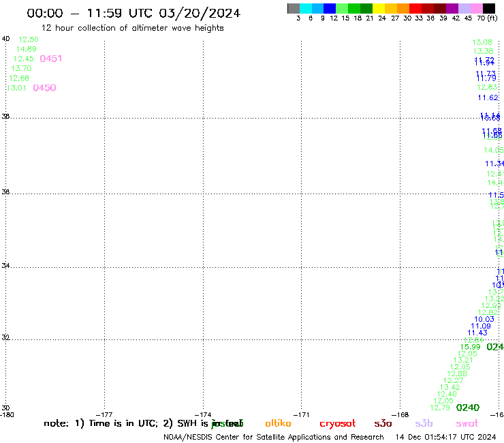Select the wave height value 13.01
Image resolution: width=504 pixels, height=443 pixels.
(16, 88)
